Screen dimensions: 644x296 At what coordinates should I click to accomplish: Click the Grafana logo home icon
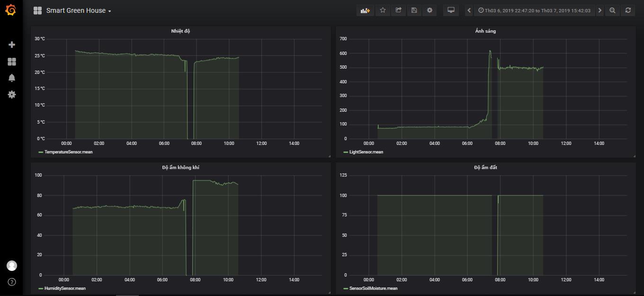[11, 10]
